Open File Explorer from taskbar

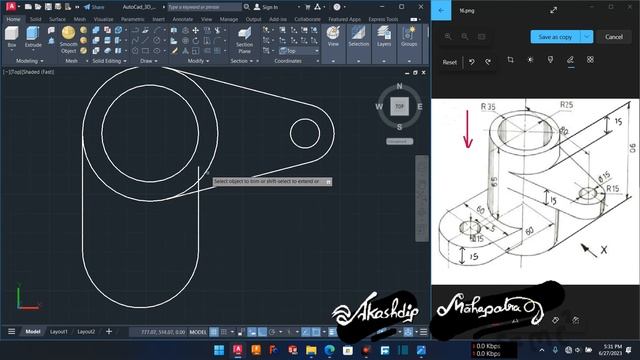click(311, 350)
